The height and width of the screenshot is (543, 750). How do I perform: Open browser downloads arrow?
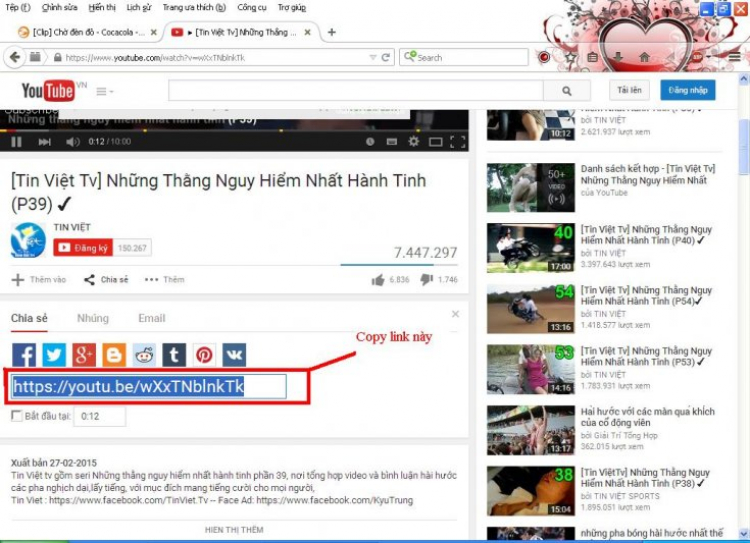(x=618, y=57)
